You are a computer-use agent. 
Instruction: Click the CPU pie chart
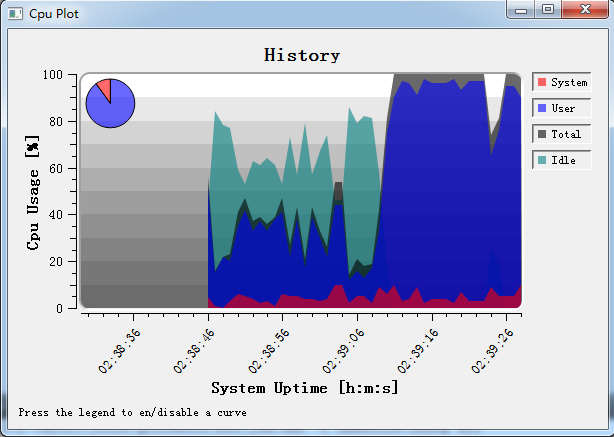tap(110, 103)
